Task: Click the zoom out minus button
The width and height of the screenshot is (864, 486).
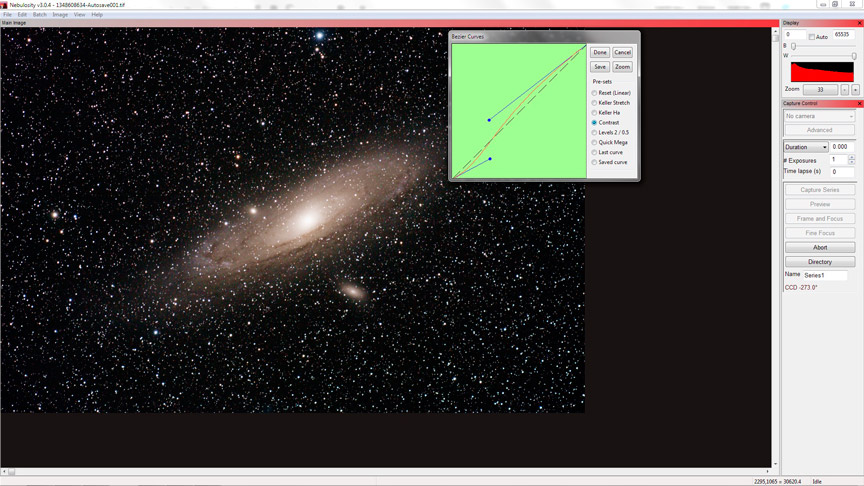Action: point(845,90)
